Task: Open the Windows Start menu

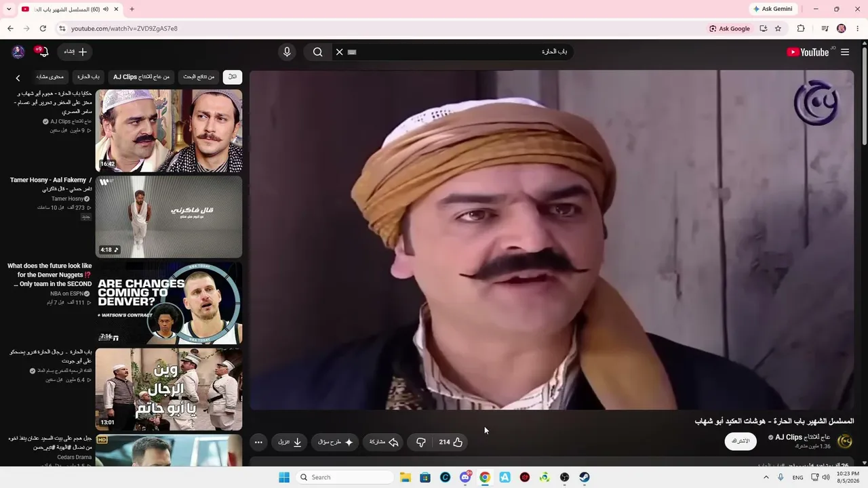Action: tap(284, 477)
